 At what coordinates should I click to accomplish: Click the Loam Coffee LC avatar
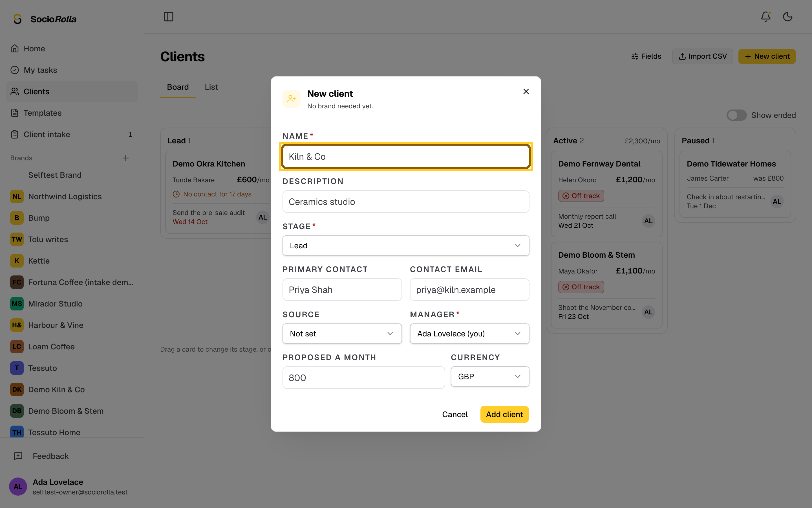pos(17,347)
